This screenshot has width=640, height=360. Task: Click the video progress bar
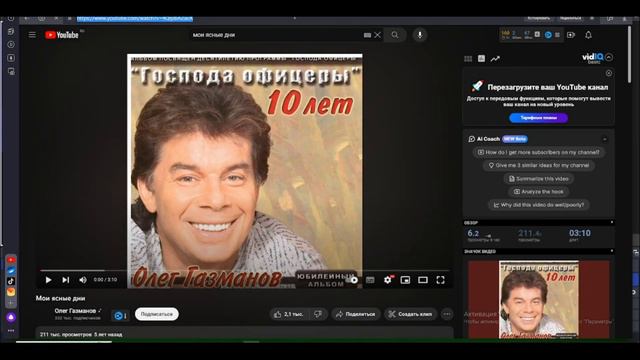245,270
